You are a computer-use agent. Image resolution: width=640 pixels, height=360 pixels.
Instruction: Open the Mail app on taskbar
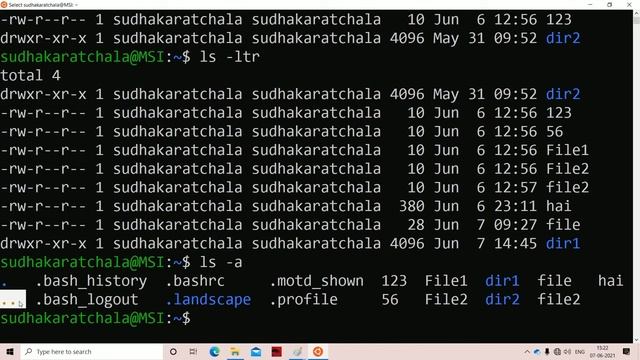pos(256,351)
